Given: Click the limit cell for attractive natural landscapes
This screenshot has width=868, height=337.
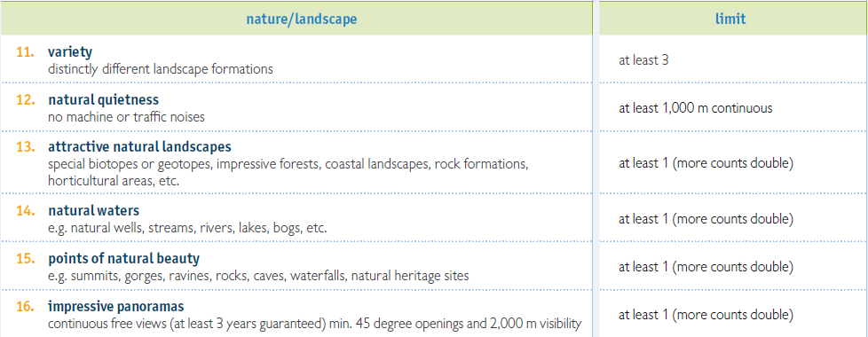Looking at the screenshot, I should (706, 164).
